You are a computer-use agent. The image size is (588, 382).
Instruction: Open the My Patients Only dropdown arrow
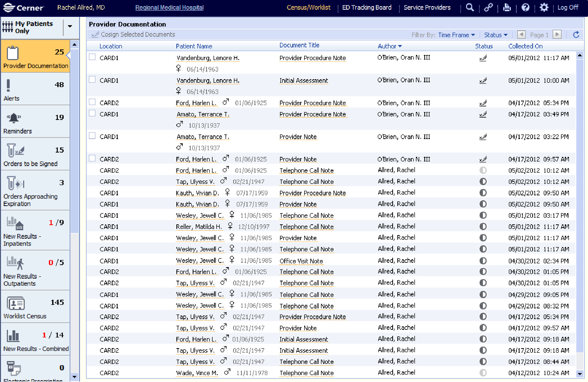(70, 26)
